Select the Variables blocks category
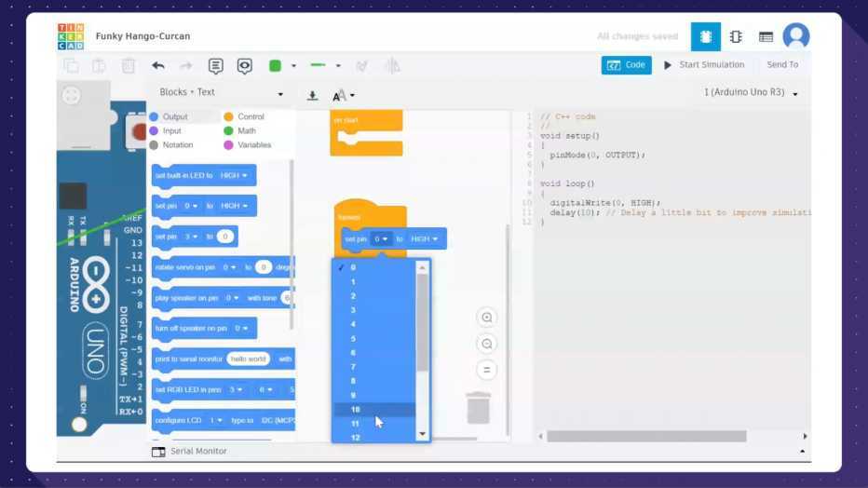Image resolution: width=868 pixels, height=488 pixels. click(253, 144)
